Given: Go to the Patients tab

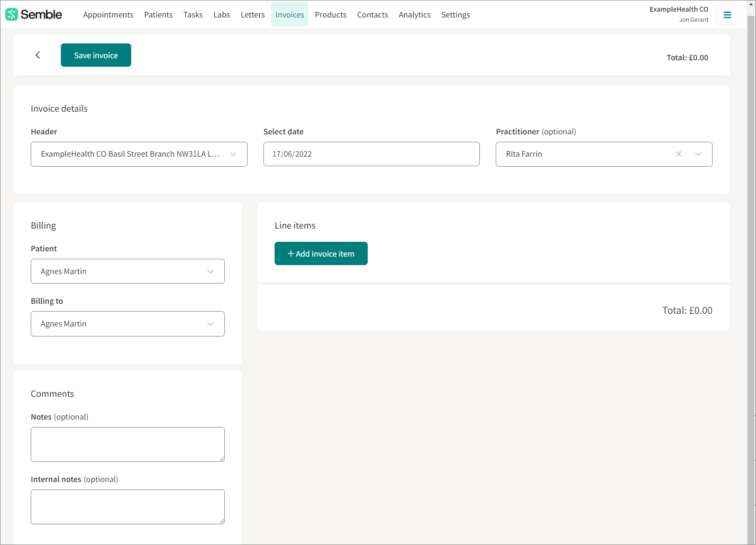Looking at the screenshot, I should (x=159, y=15).
